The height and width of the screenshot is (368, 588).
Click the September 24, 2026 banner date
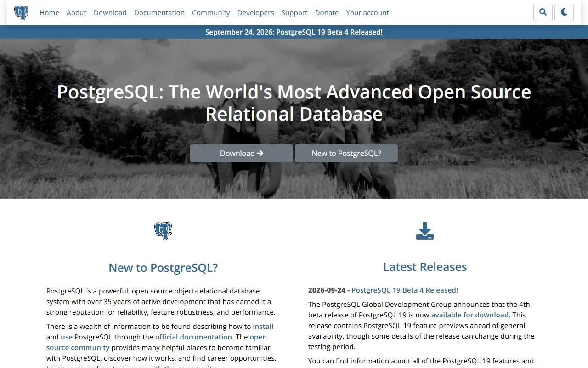240,32
